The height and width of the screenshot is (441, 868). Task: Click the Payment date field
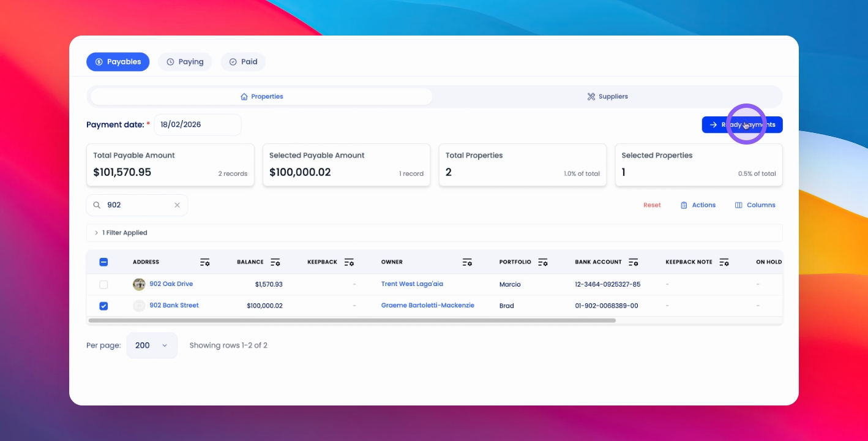point(198,124)
